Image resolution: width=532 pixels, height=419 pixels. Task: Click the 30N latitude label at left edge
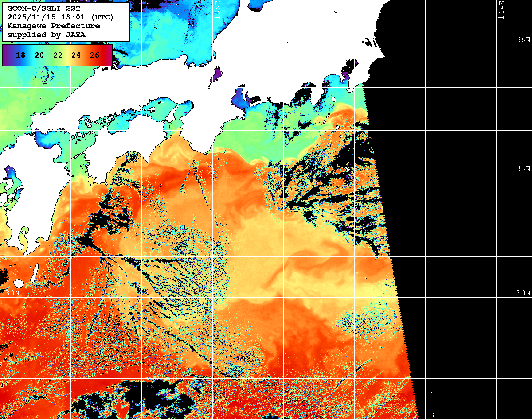(x=12, y=293)
